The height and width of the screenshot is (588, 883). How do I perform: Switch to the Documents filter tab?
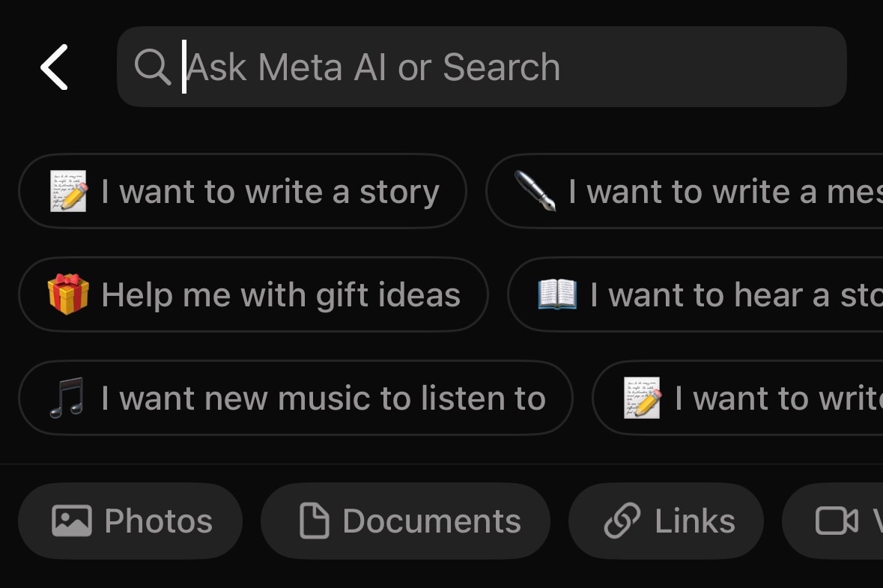(405, 521)
